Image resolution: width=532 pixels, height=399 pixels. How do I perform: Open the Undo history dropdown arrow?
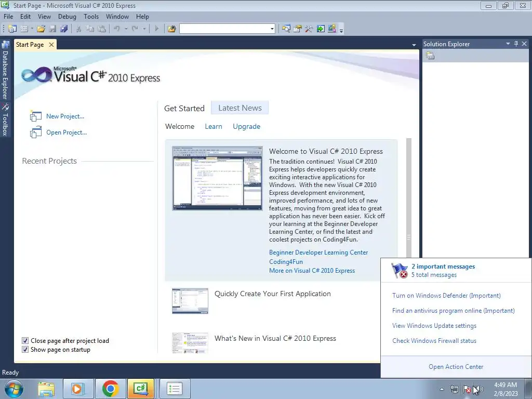point(126,29)
